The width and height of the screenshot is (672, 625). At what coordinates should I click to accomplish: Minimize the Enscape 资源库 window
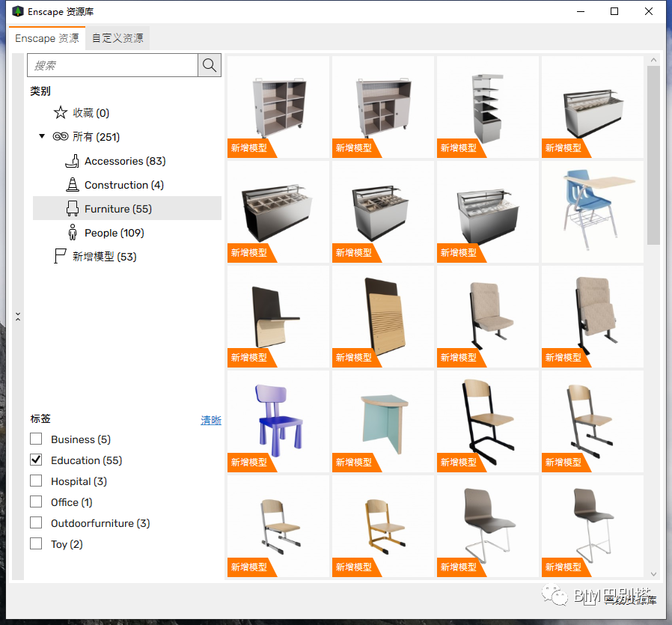[x=581, y=11]
